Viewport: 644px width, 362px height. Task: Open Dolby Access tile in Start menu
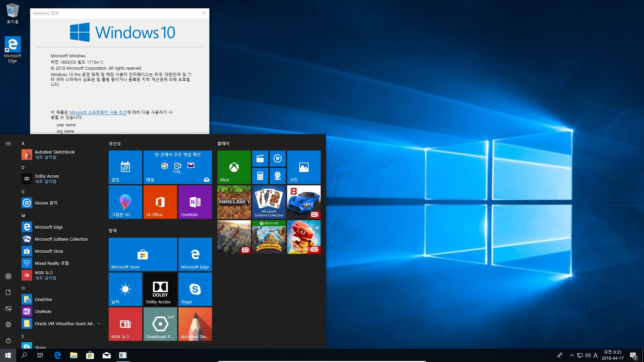point(160,289)
